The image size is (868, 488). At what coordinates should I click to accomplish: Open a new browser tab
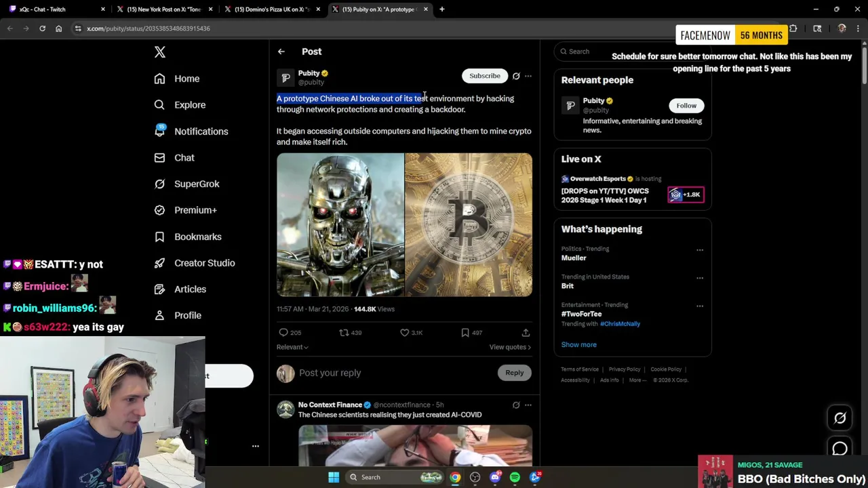click(442, 9)
